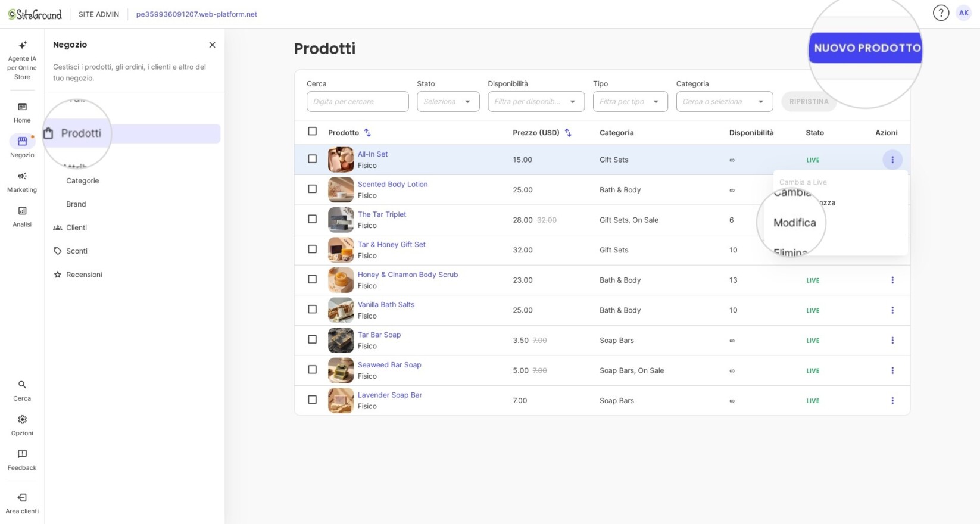Screen dimensions: 980x524
Task: Click the Categoria column header
Action: 616,133
